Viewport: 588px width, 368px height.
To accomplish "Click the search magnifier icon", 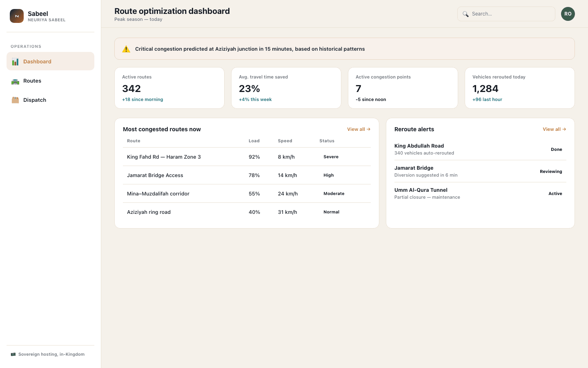I will pyautogui.click(x=465, y=14).
